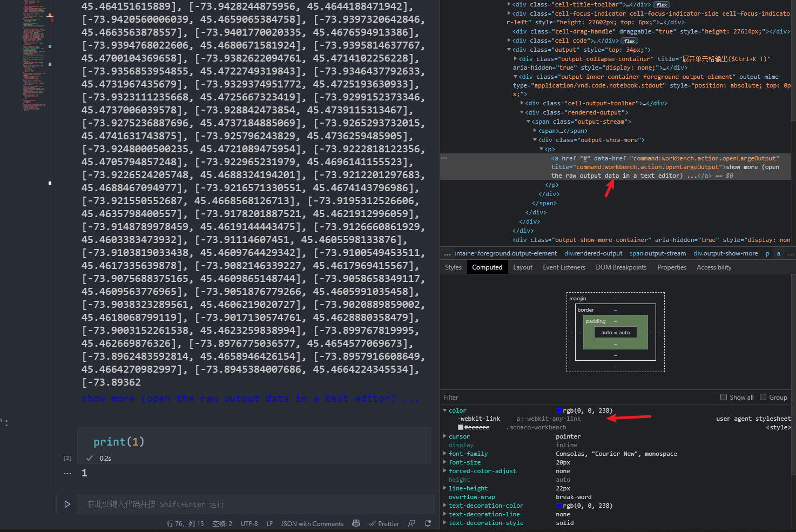Open the notifications bell icon

click(427, 523)
